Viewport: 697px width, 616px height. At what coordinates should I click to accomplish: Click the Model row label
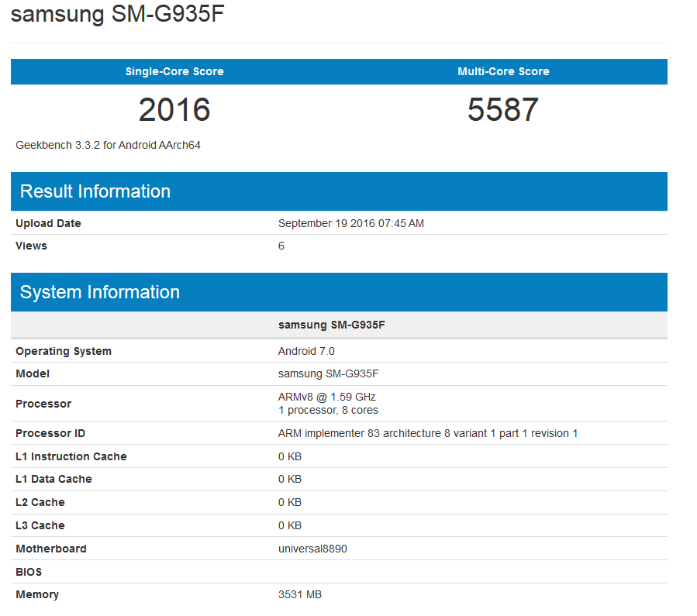pyautogui.click(x=33, y=374)
